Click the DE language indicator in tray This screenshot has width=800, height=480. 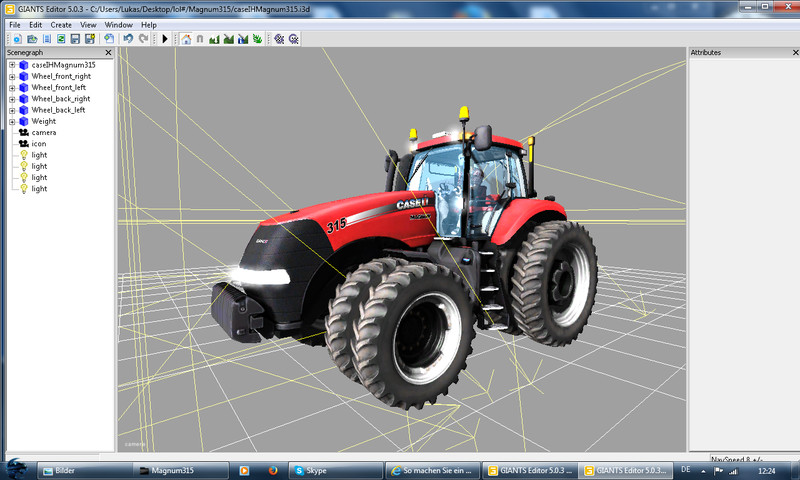point(686,470)
